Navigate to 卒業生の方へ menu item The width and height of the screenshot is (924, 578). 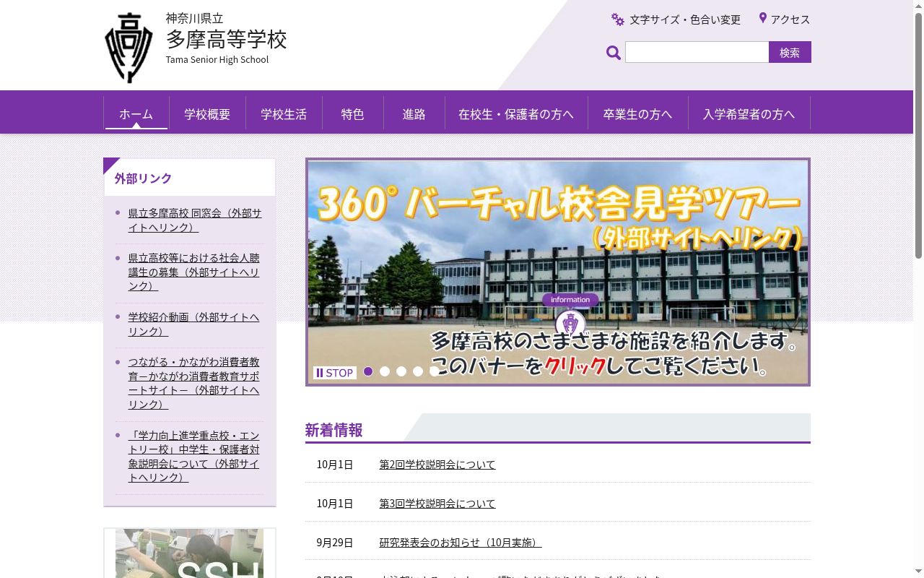(x=637, y=113)
